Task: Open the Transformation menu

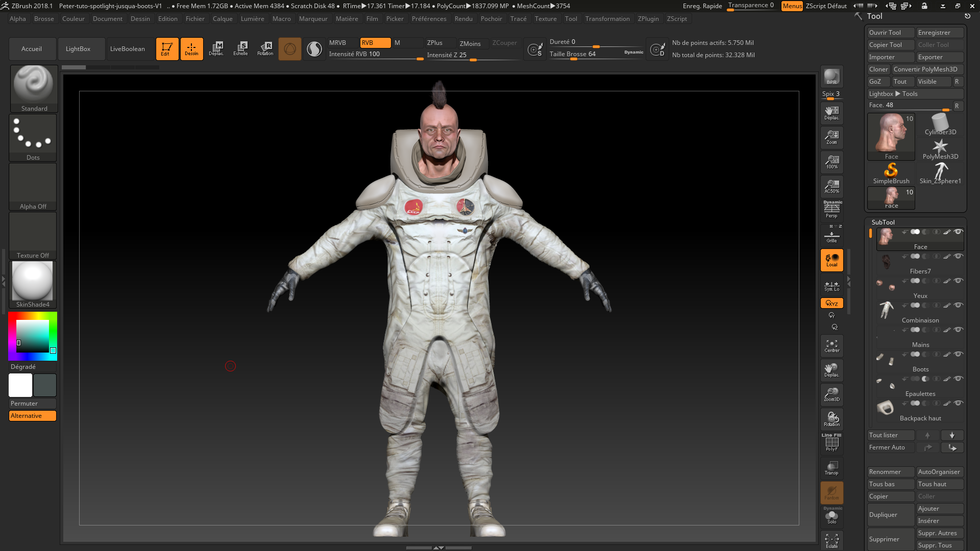Action: click(x=607, y=19)
